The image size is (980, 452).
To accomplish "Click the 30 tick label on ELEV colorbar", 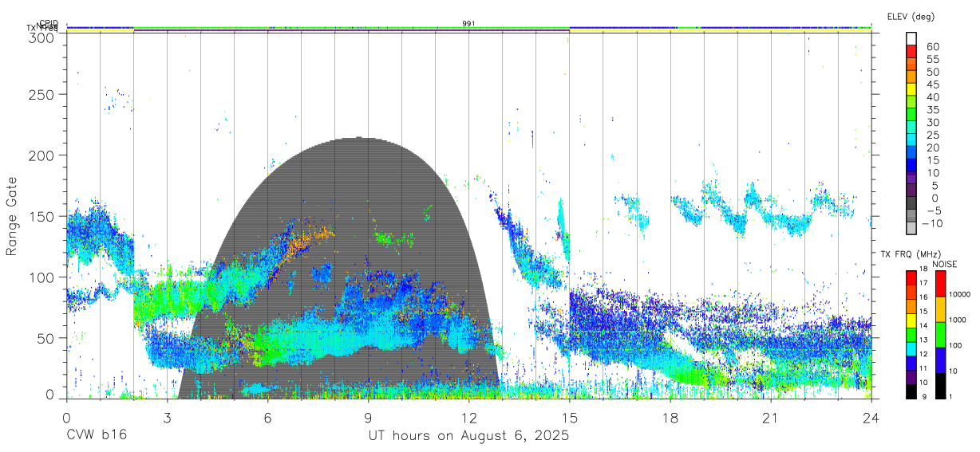I will [932, 123].
